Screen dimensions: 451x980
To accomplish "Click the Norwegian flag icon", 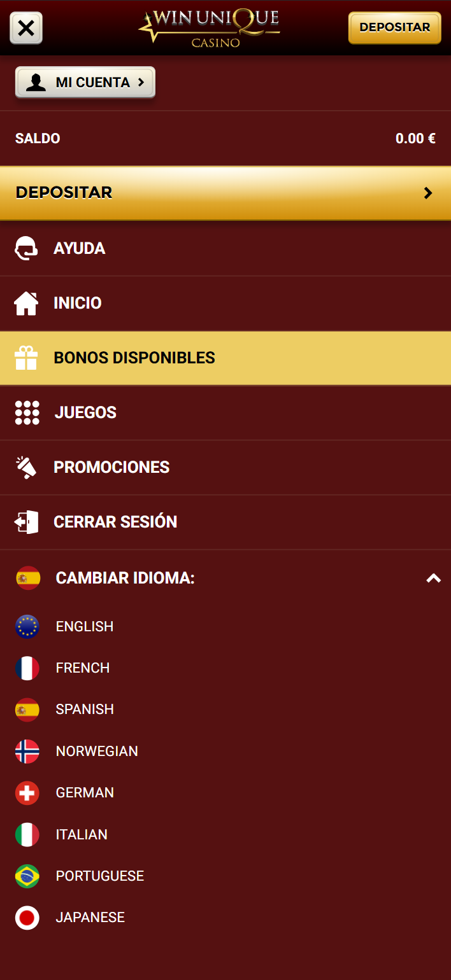I will 27,752.
